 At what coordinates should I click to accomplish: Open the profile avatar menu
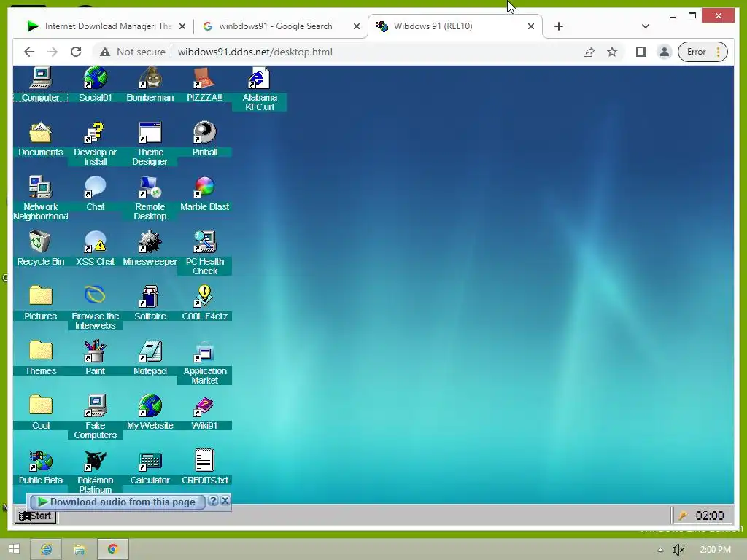[664, 52]
